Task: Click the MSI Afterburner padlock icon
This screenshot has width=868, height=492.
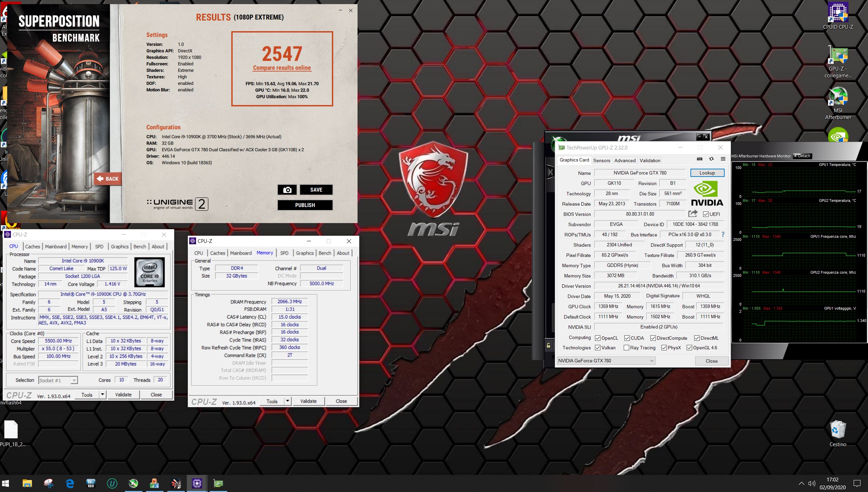Action: click(x=548, y=345)
